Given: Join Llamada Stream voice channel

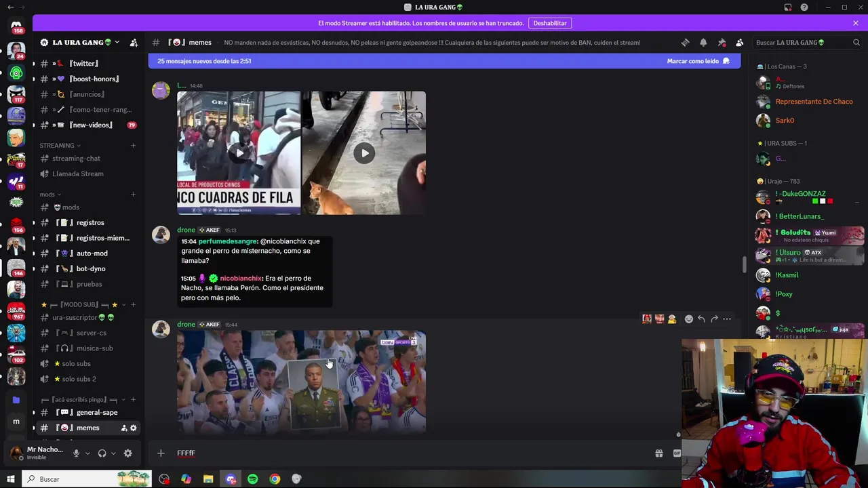Looking at the screenshot, I should click(x=87, y=174).
